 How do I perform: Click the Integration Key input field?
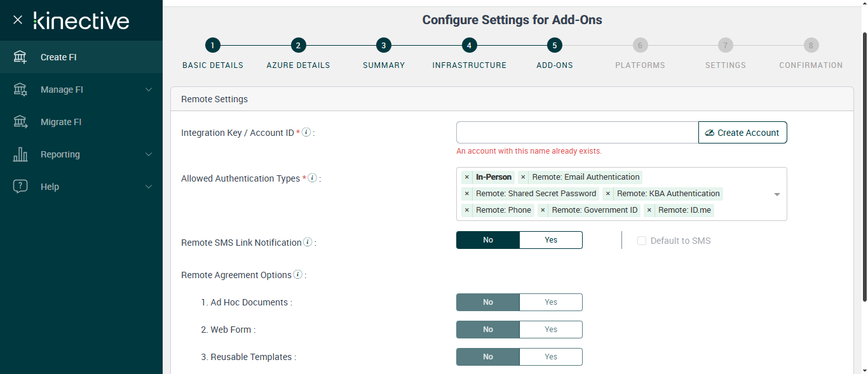coord(577,133)
